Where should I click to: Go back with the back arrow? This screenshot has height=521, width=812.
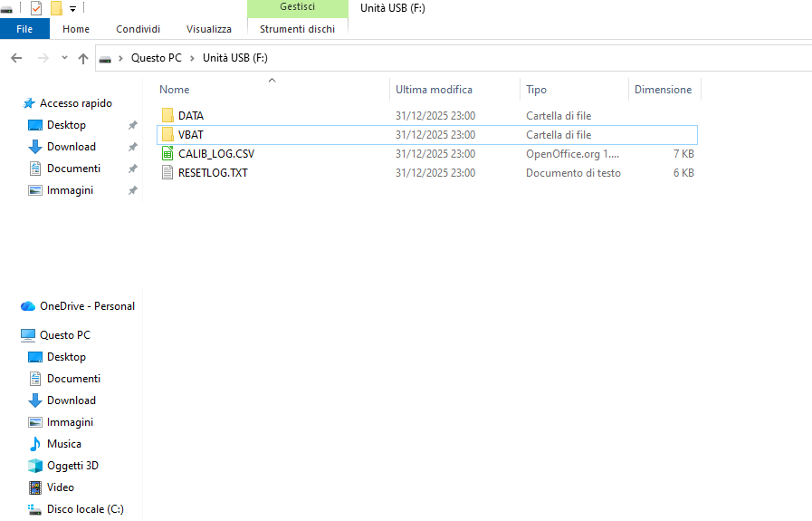pyautogui.click(x=16, y=58)
